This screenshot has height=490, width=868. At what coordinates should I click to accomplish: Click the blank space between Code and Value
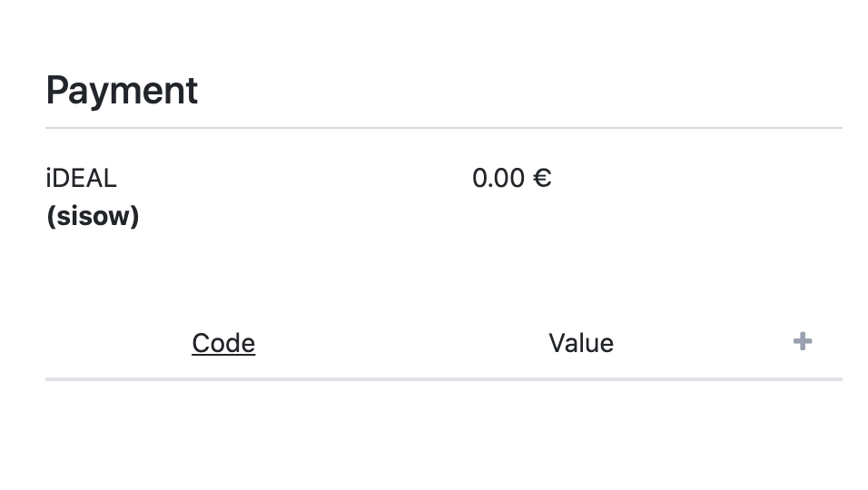tap(402, 343)
